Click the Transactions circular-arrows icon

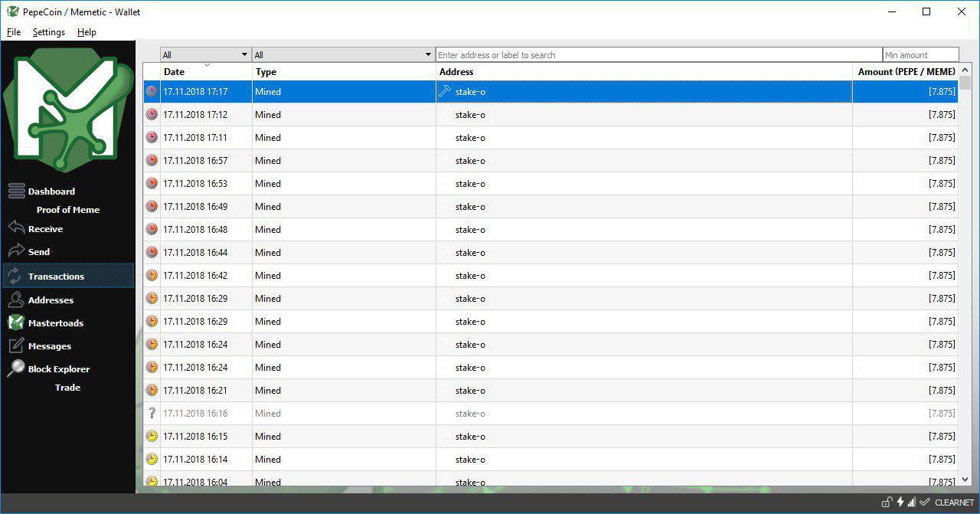click(15, 276)
